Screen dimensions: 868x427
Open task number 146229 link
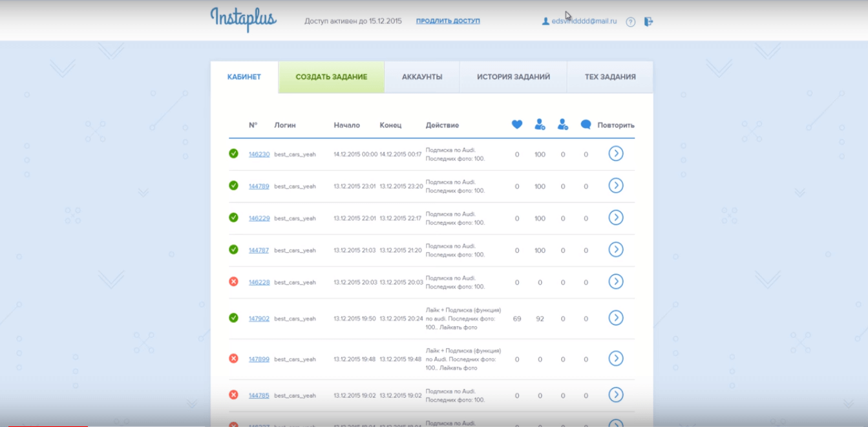[259, 219]
